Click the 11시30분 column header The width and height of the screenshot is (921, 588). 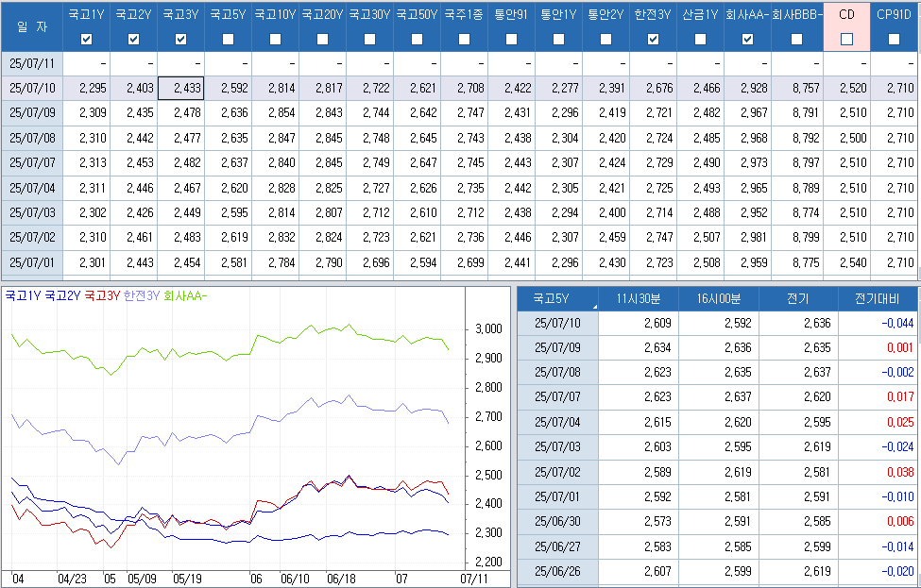pos(639,299)
